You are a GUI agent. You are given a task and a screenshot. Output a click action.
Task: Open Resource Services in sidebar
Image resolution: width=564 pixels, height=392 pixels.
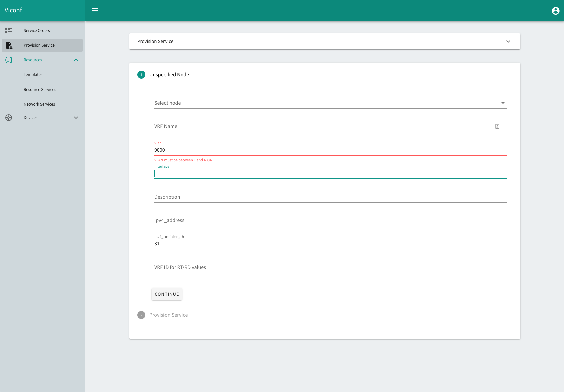click(x=40, y=90)
